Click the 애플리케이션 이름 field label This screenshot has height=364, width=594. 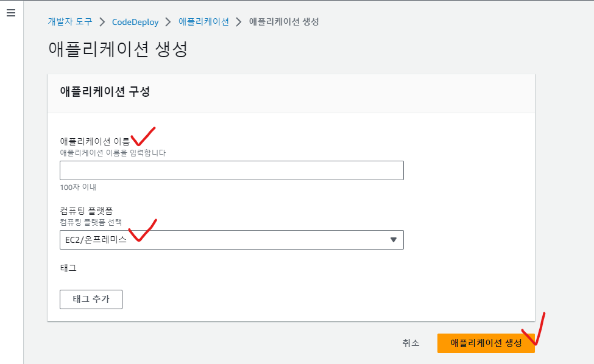point(94,141)
